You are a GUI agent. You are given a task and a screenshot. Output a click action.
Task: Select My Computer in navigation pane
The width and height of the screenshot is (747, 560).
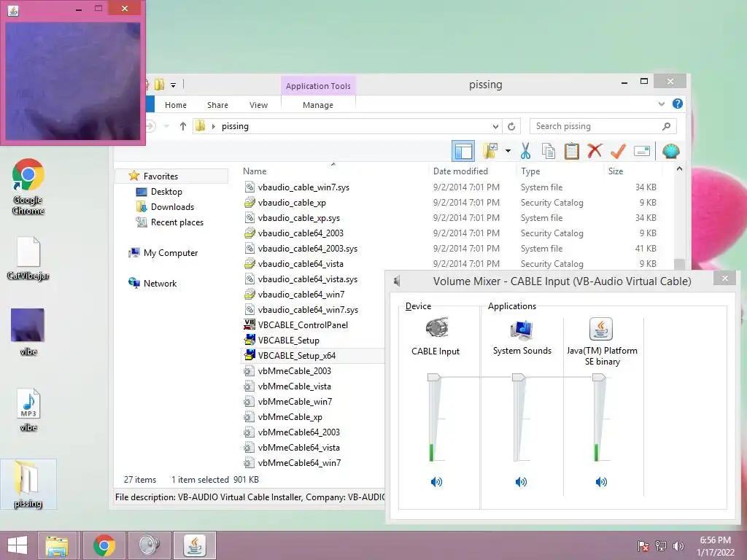click(x=171, y=253)
